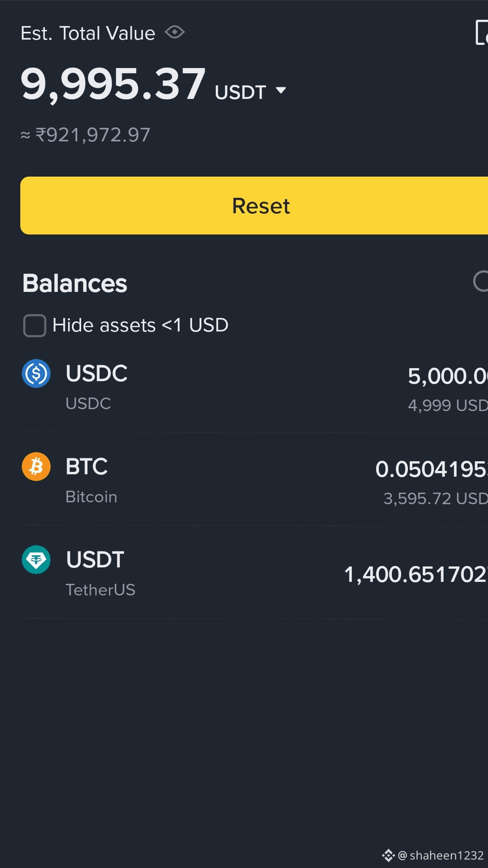Open the history icon at top right
Viewport: 488px width, 868px height.
click(x=481, y=32)
